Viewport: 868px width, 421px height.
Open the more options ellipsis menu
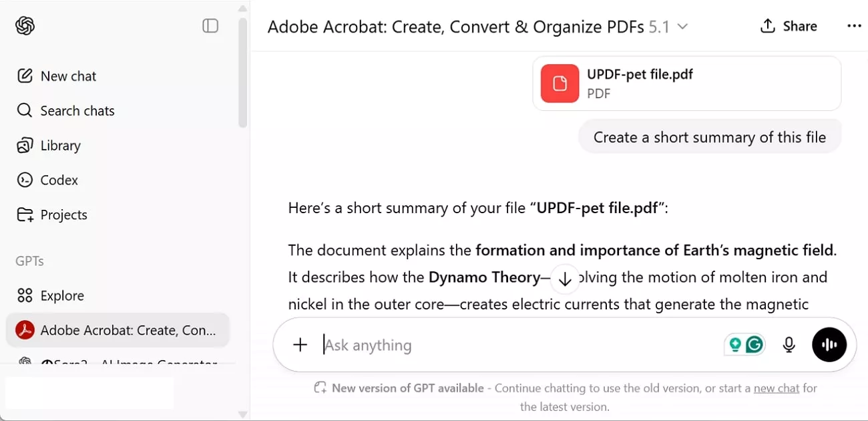pos(855,25)
